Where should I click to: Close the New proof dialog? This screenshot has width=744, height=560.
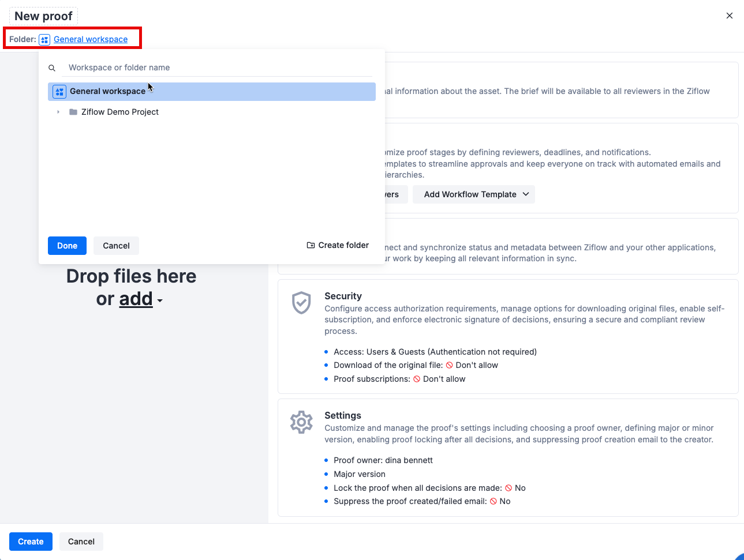[730, 16]
